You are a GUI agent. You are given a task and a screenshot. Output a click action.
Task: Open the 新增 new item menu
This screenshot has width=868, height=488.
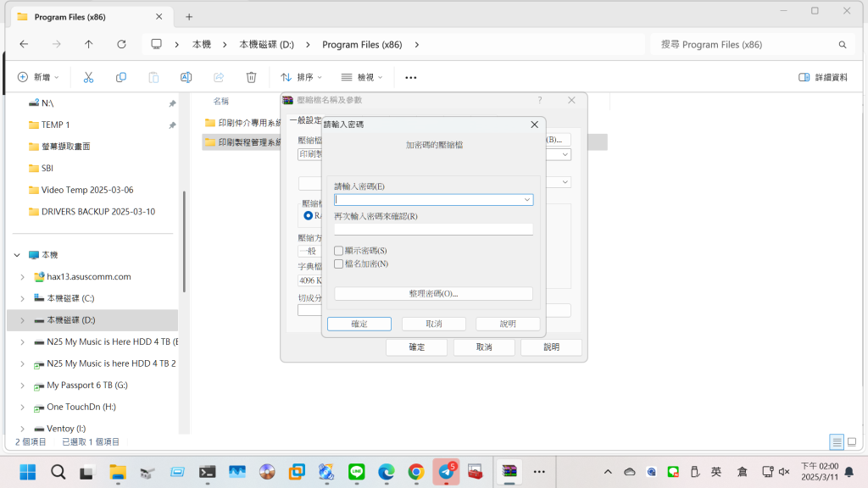click(38, 77)
